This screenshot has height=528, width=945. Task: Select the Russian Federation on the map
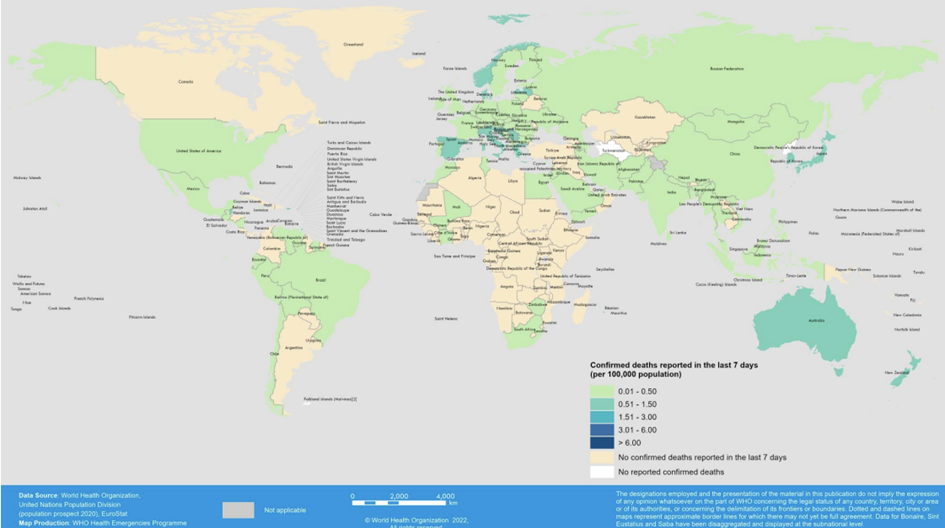[x=727, y=69]
